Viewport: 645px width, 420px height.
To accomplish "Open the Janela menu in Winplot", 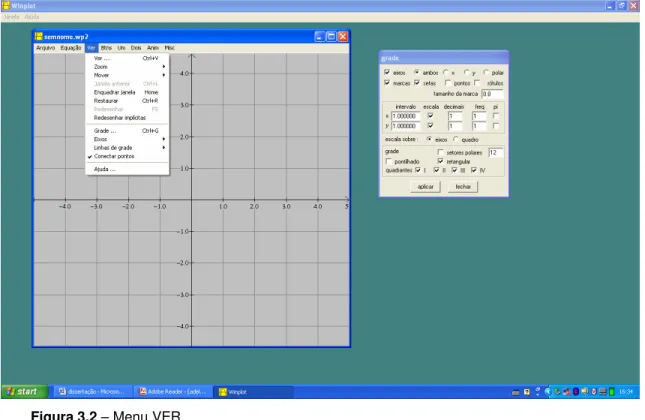I will [11, 17].
